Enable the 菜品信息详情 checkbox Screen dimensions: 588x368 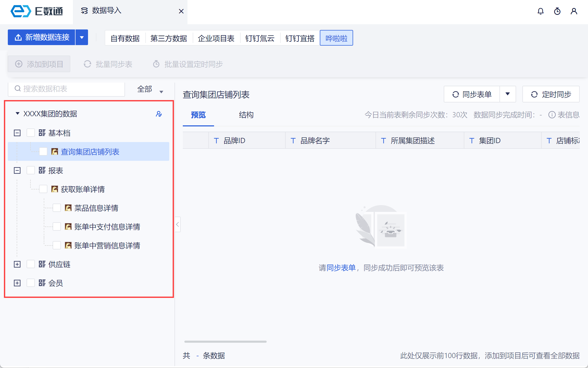(x=57, y=208)
